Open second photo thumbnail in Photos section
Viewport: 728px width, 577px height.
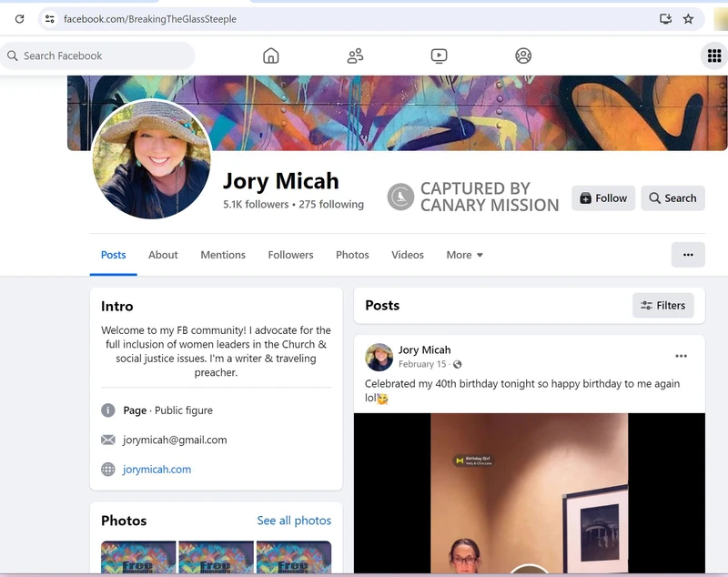click(x=216, y=557)
